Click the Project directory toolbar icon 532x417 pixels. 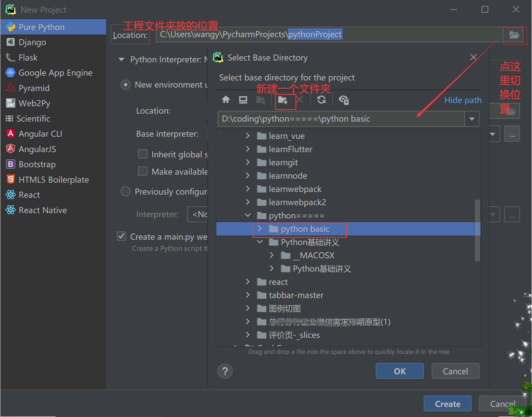[x=260, y=100]
